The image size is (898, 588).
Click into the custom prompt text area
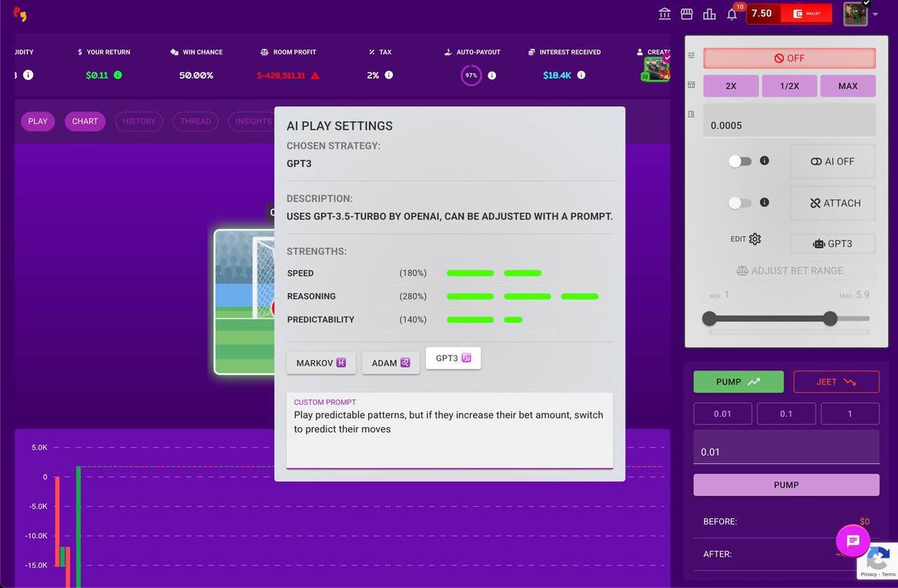click(x=450, y=430)
